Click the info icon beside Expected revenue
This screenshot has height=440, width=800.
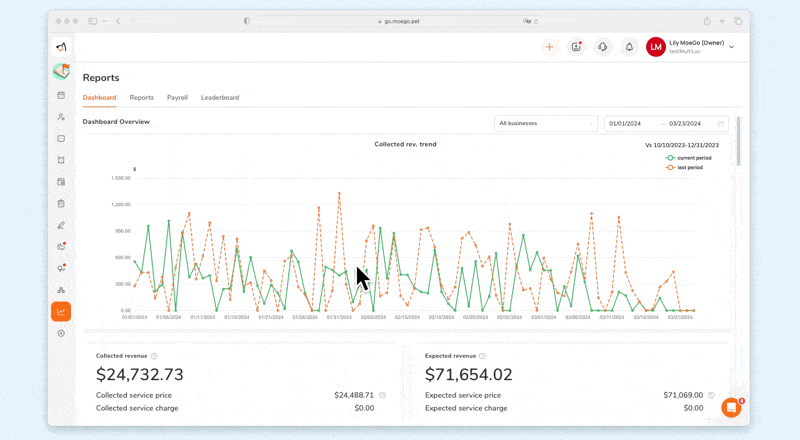click(x=483, y=356)
